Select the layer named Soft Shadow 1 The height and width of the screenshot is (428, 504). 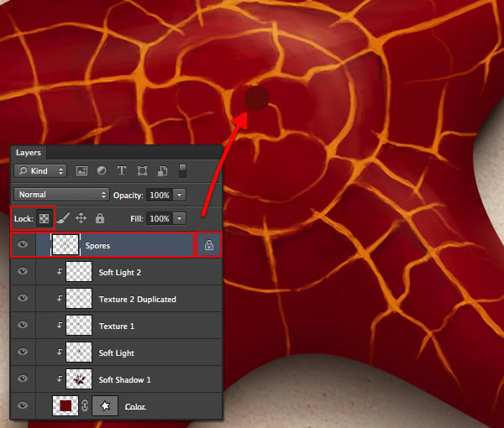[124, 380]
